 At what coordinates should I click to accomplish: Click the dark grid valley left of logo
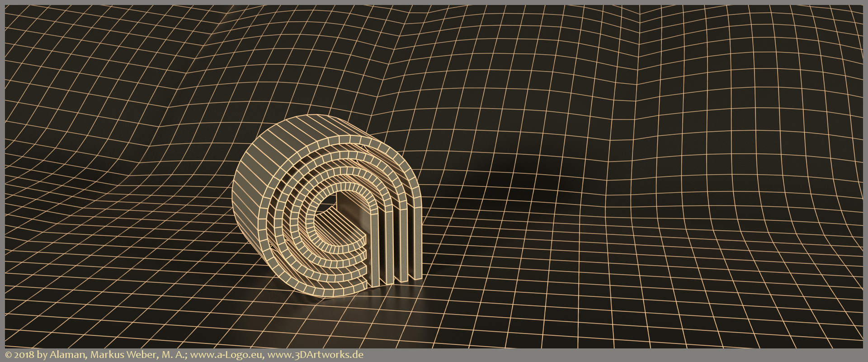point(113,181)
